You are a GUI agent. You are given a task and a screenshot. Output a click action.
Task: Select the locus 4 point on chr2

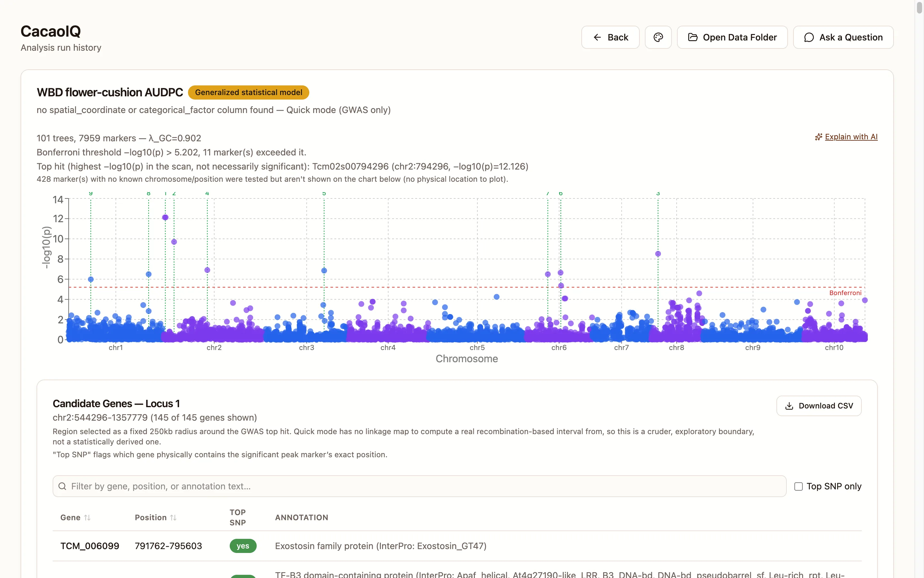tap(207, 270)
